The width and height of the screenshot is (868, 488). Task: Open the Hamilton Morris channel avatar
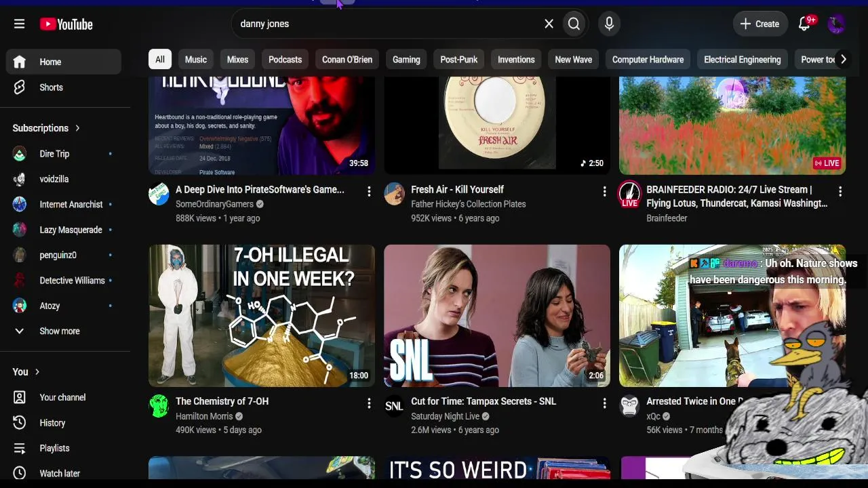[x=159, y=405]
